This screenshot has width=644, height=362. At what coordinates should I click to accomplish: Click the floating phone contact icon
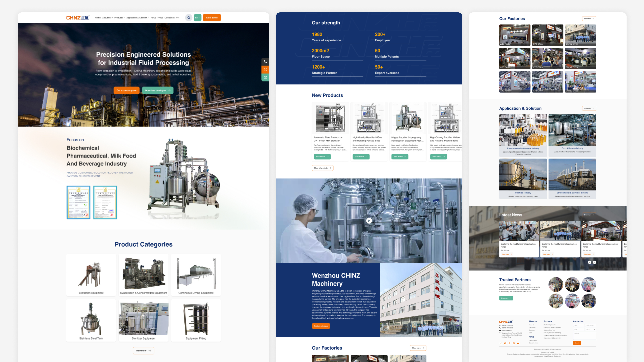point(265,62)
